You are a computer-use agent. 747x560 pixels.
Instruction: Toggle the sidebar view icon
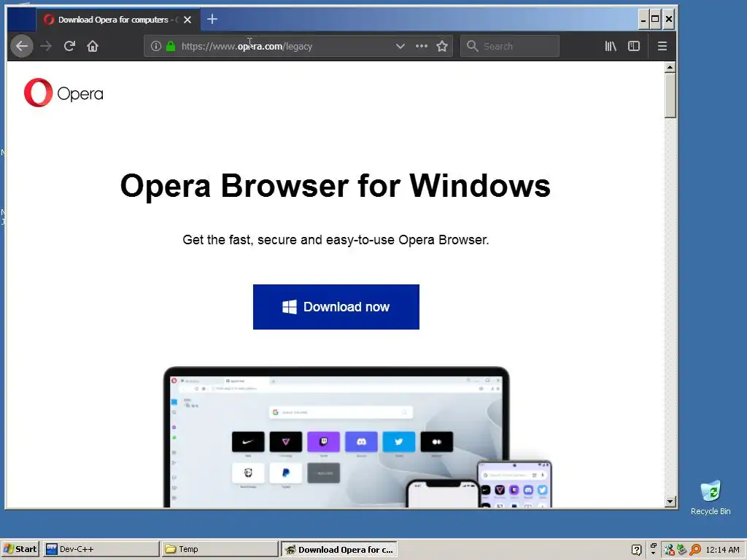point(634,46)
